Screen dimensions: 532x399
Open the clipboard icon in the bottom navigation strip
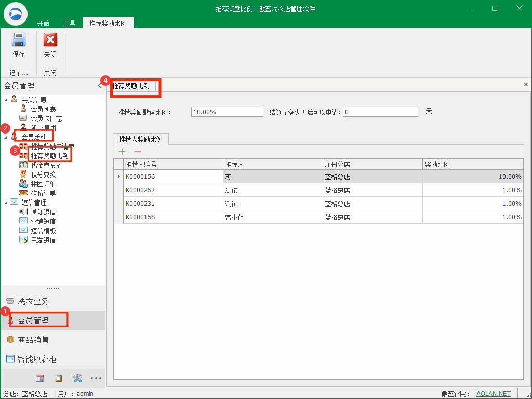point(59,378)
